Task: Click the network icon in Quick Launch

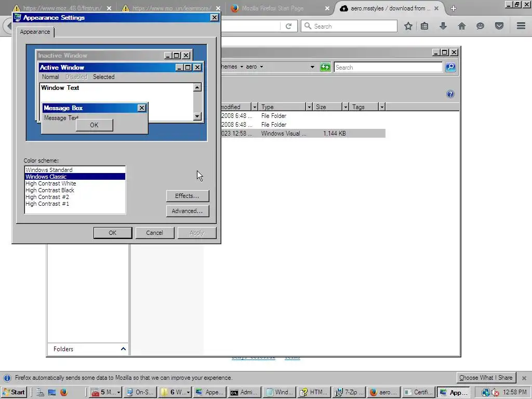Action: click(40, 393)
